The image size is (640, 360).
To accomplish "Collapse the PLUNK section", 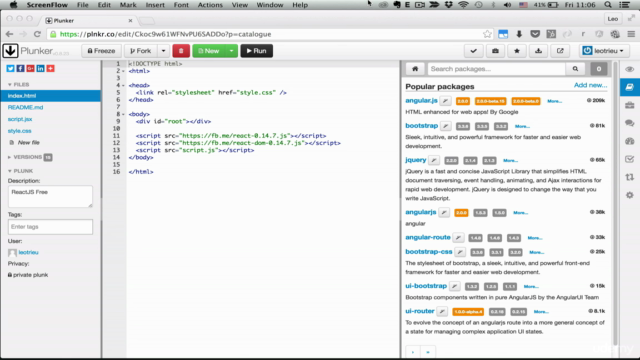I will tap(20, 171).
